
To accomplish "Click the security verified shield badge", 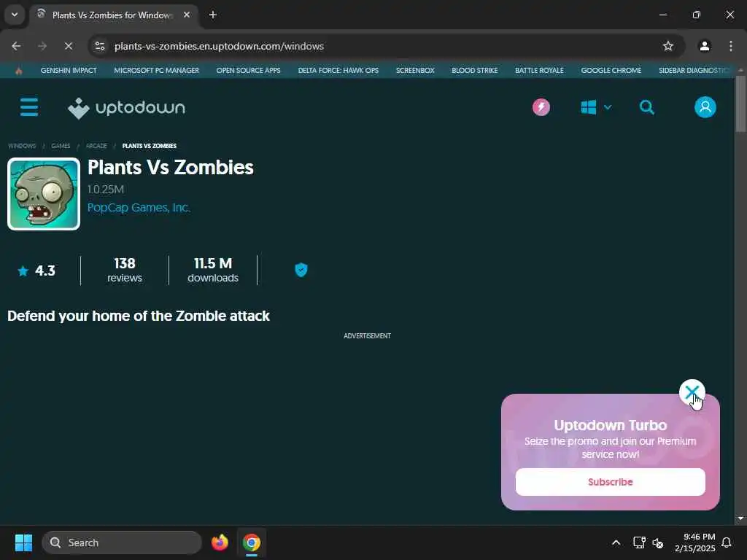I will point(301,270).
